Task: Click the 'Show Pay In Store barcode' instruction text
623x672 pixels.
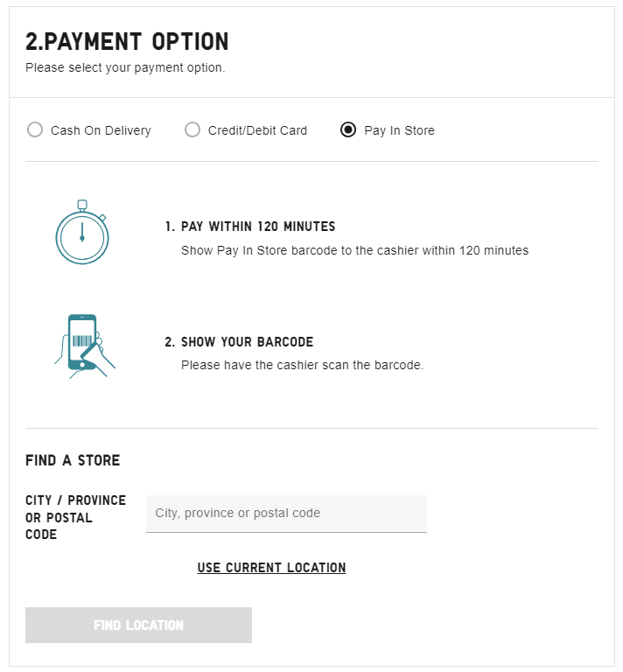Action: [354, 250]
